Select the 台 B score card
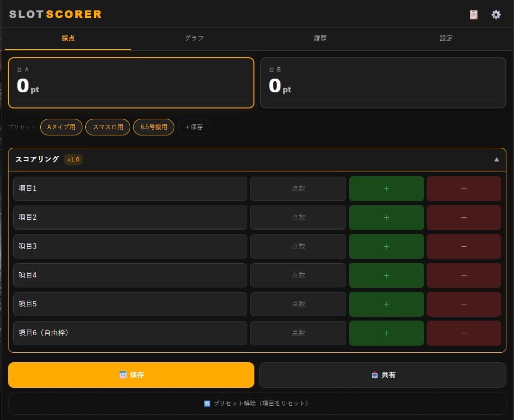 tap(383, 83)
